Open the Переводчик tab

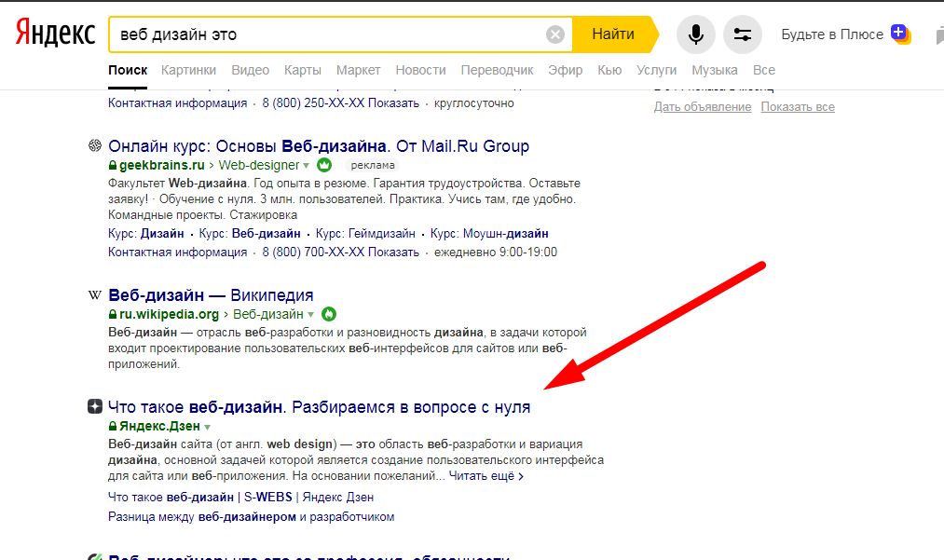tap(498, 70)
